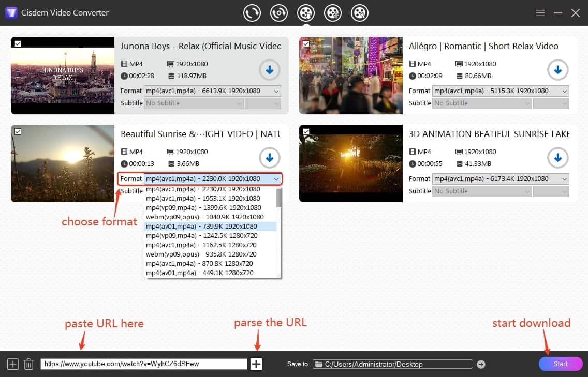Click the 3D ANIMATION BEATIFUL SUNRISE title

pos(489,134)
